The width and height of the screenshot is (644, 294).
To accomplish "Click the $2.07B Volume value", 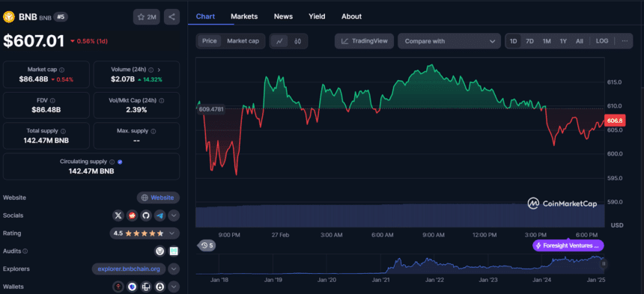I will pos(124,79).
